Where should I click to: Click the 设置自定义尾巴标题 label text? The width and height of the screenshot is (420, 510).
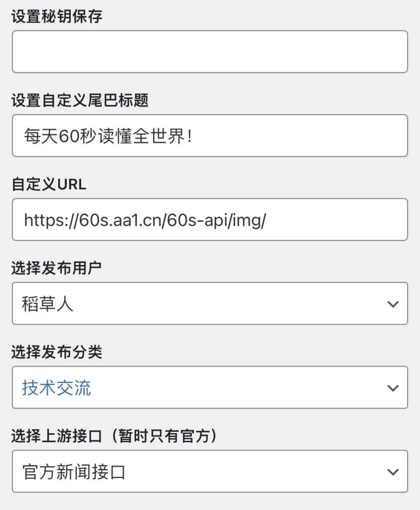pos(80,100)
